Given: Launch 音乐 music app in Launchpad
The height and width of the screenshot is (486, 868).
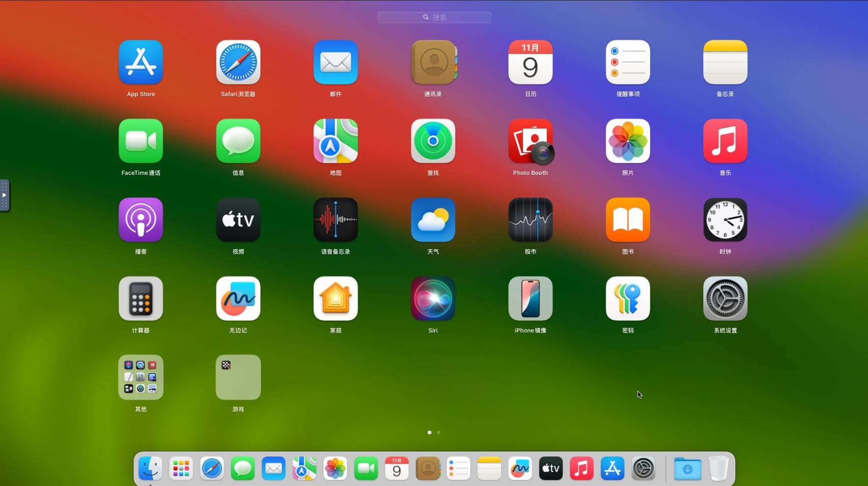Looking at the screenshot, I should (x=726, y=141).
